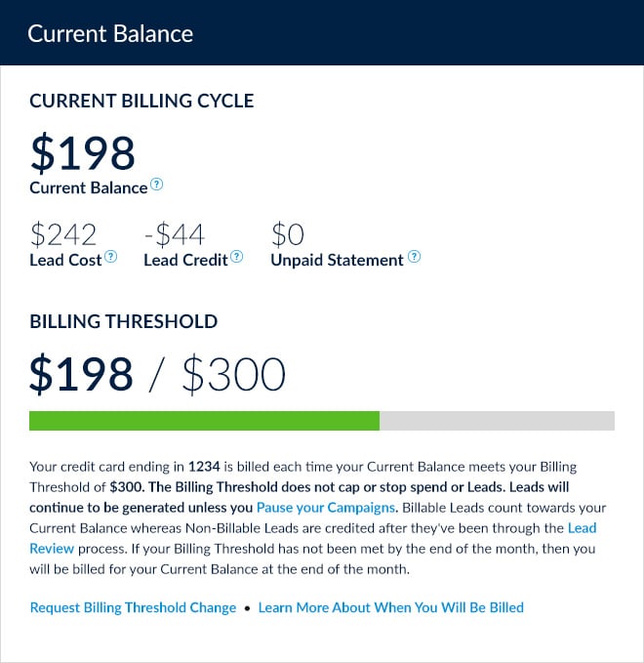Click the $300 threshold limit figure
The width and height of the screenshot is (644, 663).
pyautogui.click(x=234, y=374)
